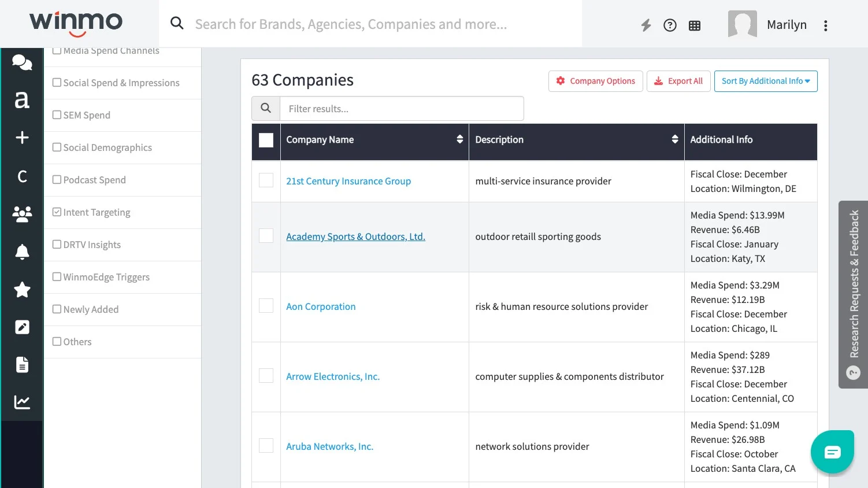The image size is (868, 488).
Task: Open Aruba Networks, Inc. link
Action: [x=329, y=446]
